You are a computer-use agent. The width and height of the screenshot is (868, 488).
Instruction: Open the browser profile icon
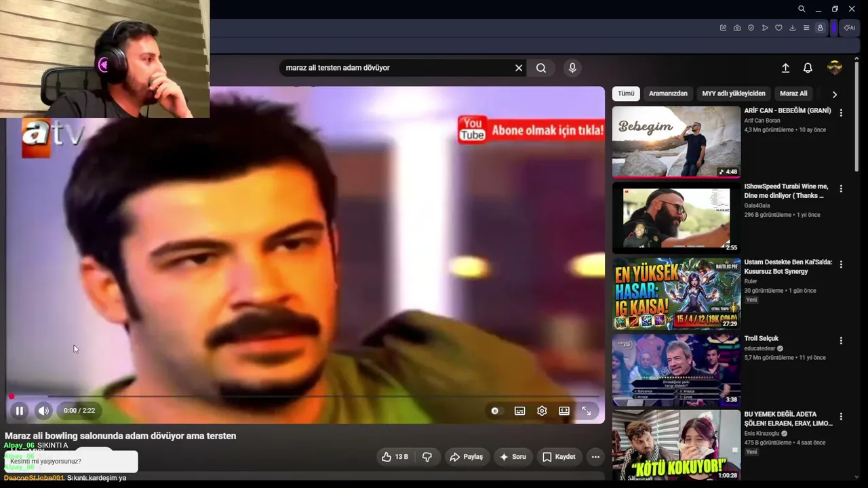820,28
